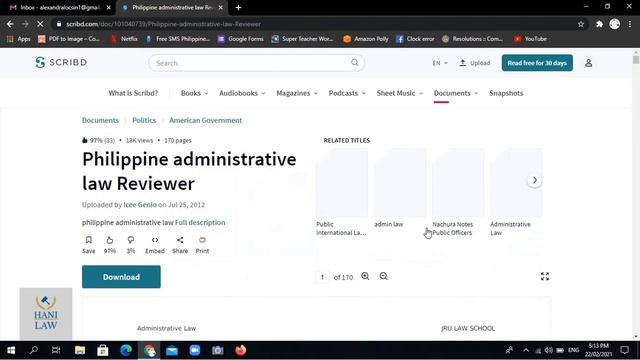The width and height of the screenshot is (640, 360).
Task: Click Read free for 30 days button
Action: [537, 63]
